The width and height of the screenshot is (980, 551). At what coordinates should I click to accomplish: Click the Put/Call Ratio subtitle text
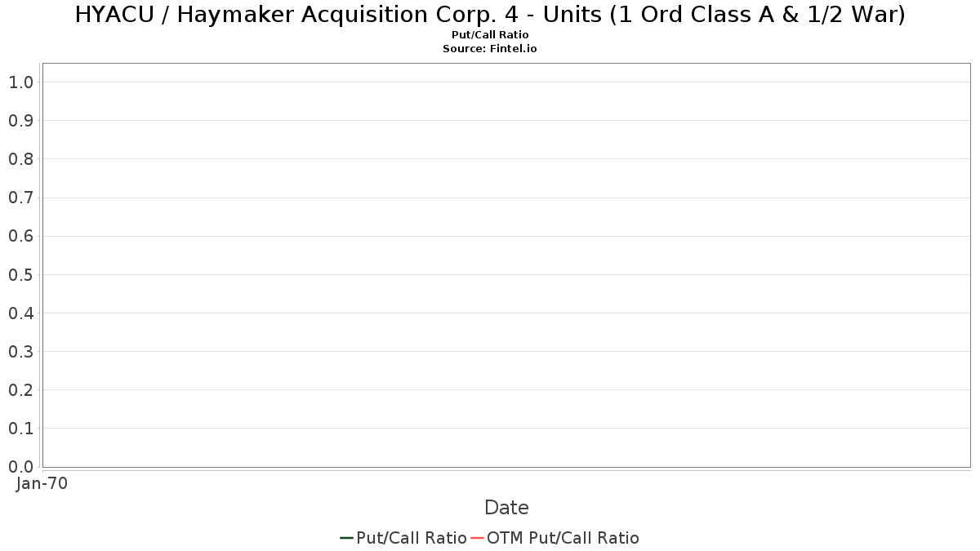490,35
